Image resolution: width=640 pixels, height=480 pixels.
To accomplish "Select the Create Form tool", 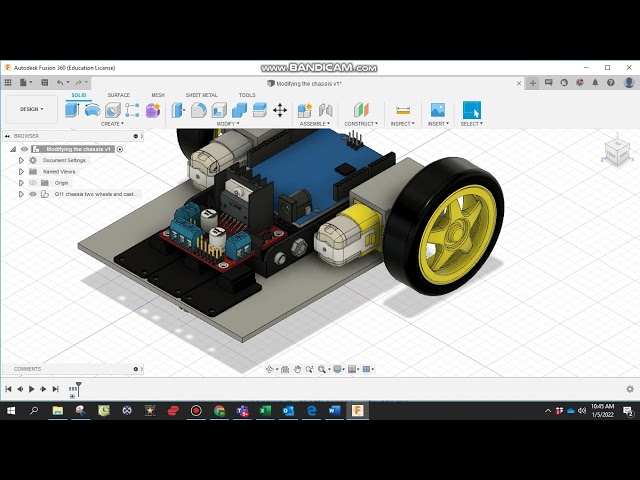I will tap(153, 110).
